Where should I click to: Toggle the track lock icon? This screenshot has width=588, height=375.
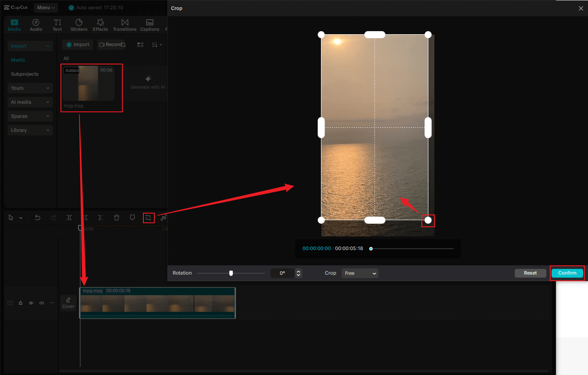pyautogui.click(x=20, y=303)
